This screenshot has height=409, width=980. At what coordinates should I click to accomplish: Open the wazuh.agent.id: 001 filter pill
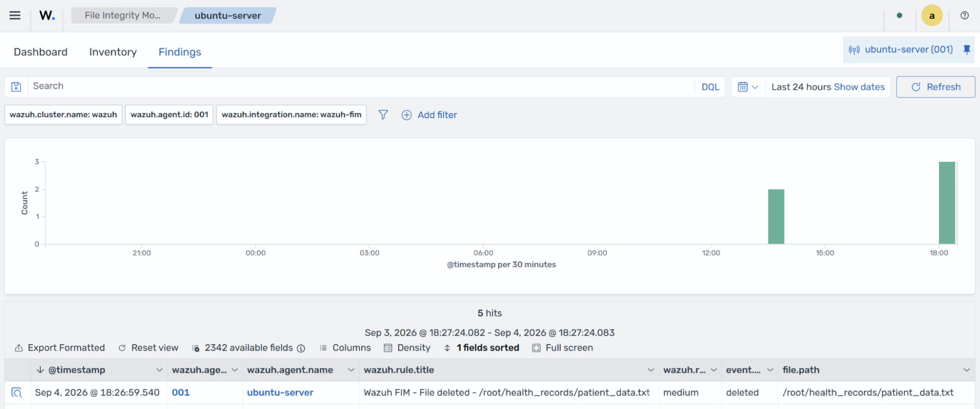169,114
